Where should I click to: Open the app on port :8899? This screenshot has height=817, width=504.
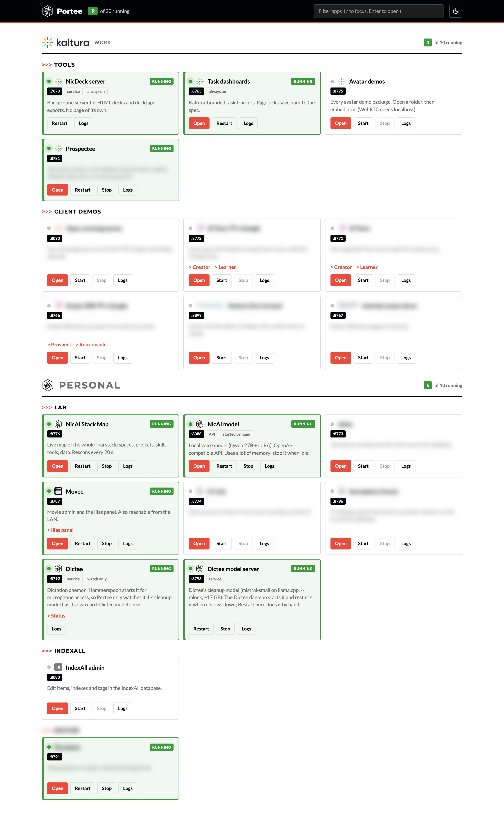pyautogui.click(x=199, y=358)
